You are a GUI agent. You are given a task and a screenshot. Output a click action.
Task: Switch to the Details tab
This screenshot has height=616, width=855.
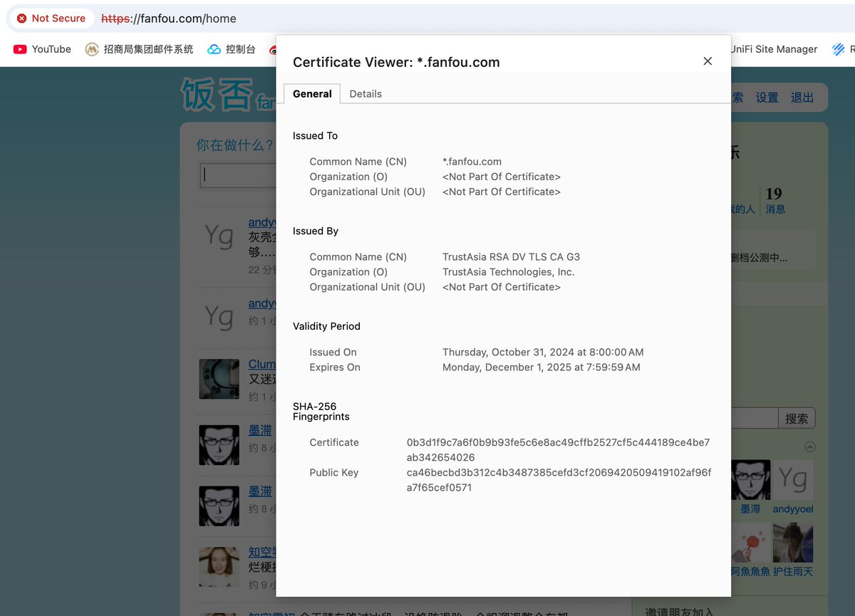point(366,94)
